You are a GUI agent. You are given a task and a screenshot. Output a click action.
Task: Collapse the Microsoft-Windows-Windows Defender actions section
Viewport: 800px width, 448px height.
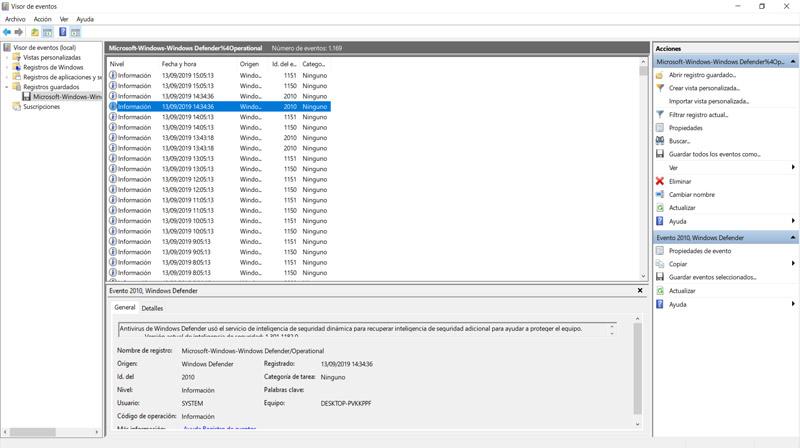(793, 62)
